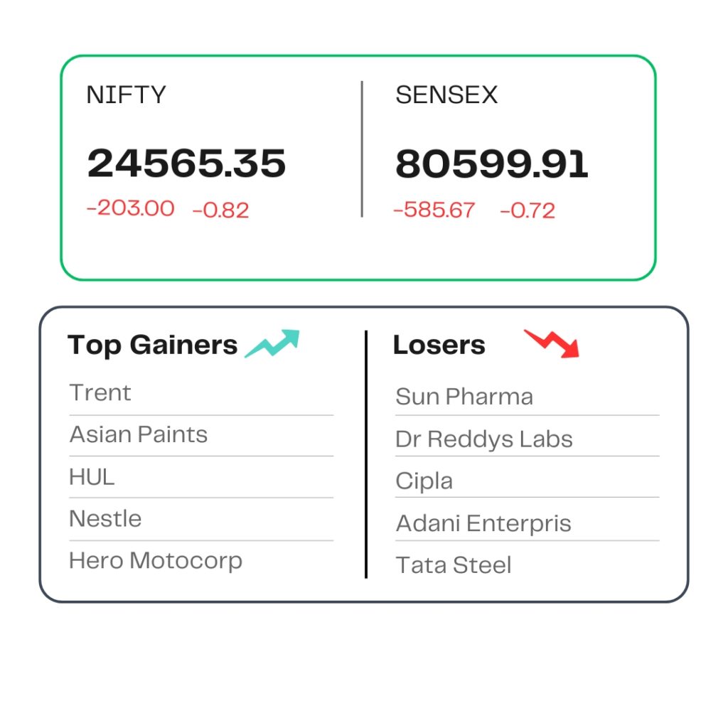Click the NIFTY index label
Image resolution: width=728 pixels, height=728 pixels.
coord(126,95)
